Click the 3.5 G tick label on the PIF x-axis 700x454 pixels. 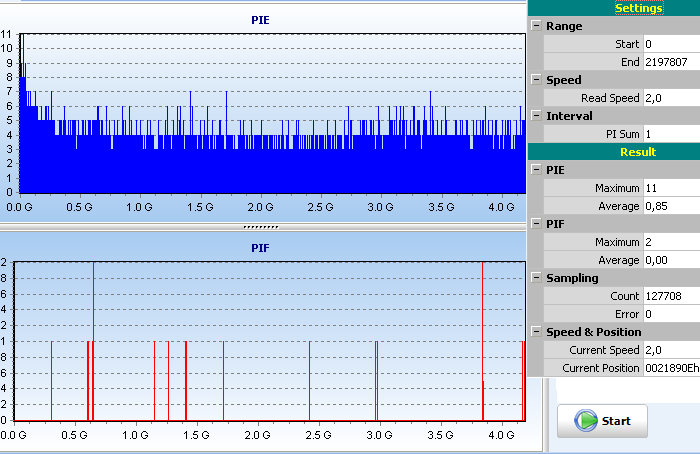pyautogui.click(x=440, y=435)
